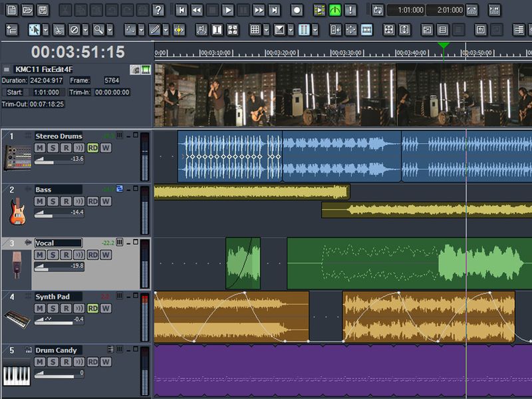Select the Vocal track name field

click(x=58, y=243)
